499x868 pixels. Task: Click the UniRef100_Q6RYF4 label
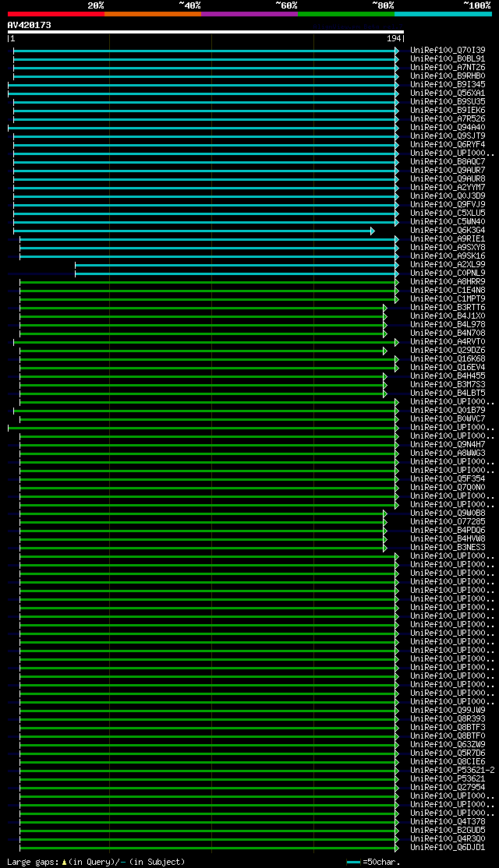448,144
